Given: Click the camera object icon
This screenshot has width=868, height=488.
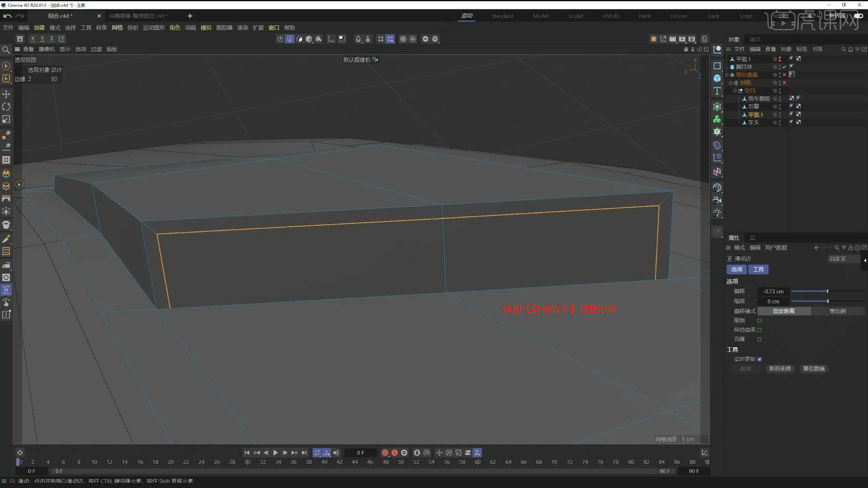Looking at the screenshot, I should click(x=717, y=200).
